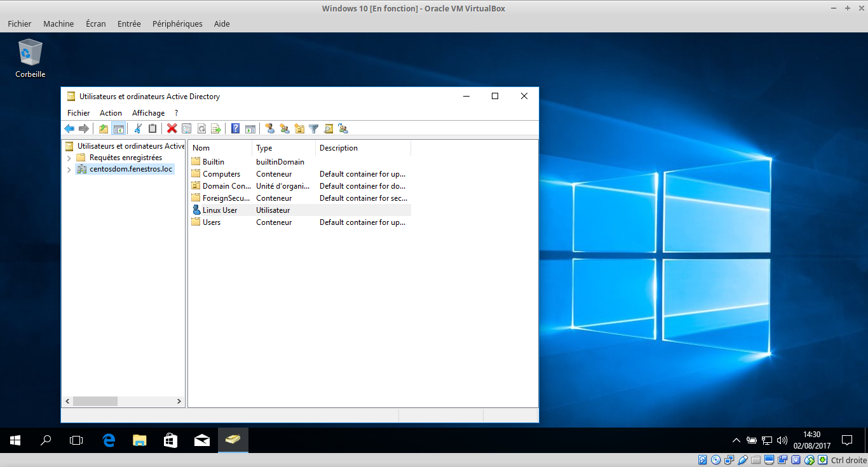The width and height of the screenshot is (868, 467).
Task: Open the Fichier menu in Active Directory window
Action: click(x=79, y=112)
